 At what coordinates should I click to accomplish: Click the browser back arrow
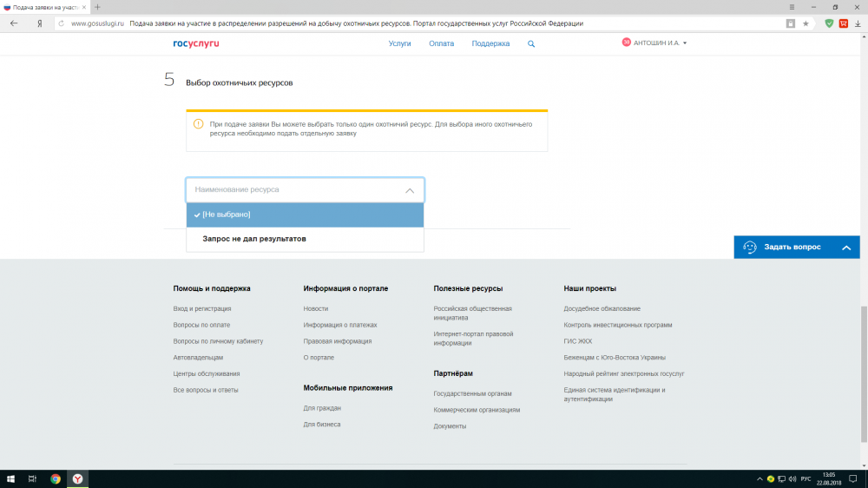click(x=14, y=23)
